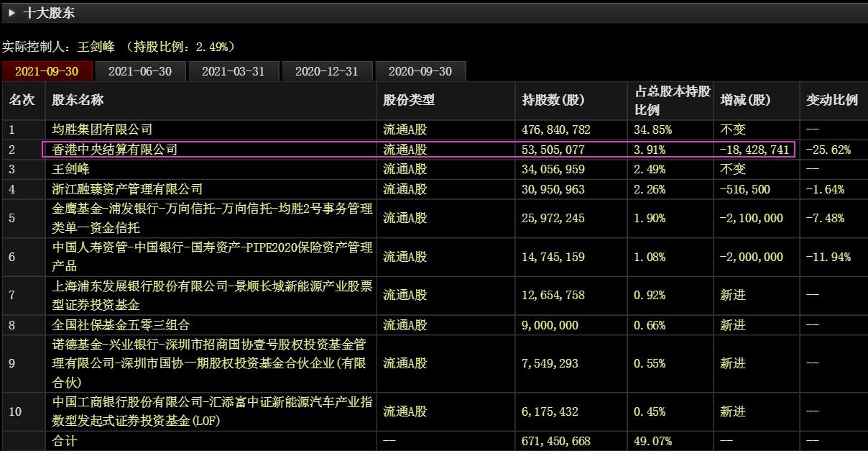Click the 合计 total row label

(x=64, y=440)
